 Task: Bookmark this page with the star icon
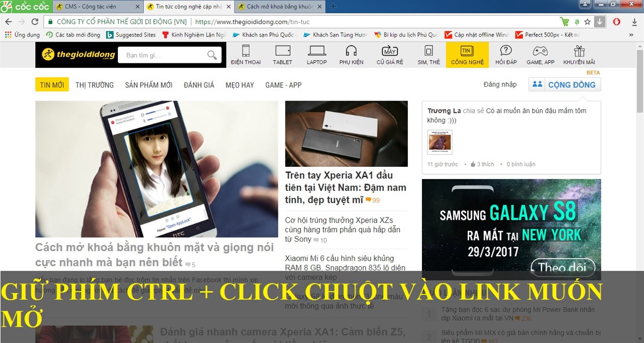pyautogui.click(x=588, y=22)
